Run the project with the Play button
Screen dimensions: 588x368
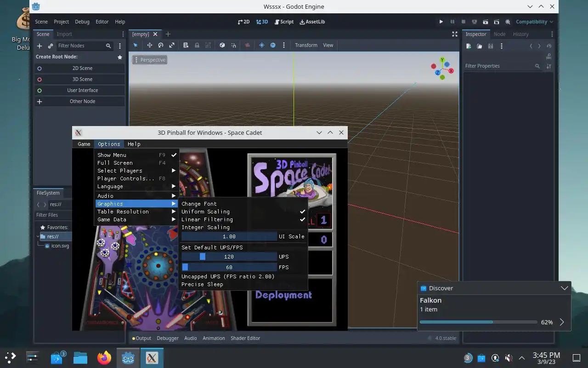441,22
